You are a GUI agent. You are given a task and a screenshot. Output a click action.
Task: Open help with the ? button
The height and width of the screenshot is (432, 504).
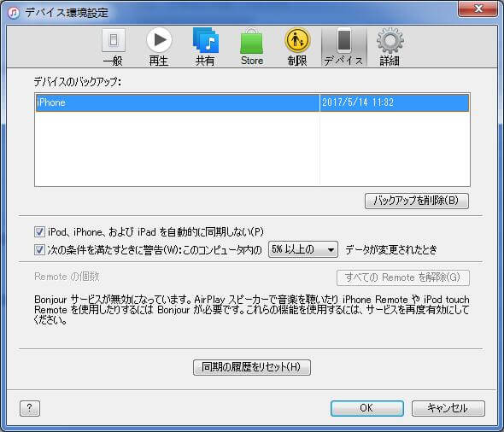coord(30,408)
